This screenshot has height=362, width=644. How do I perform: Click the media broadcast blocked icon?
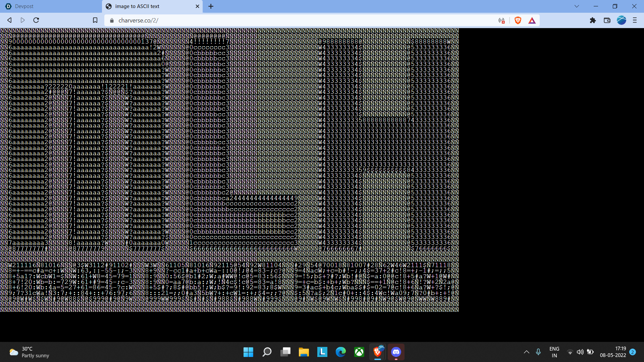tap(502, 20)
